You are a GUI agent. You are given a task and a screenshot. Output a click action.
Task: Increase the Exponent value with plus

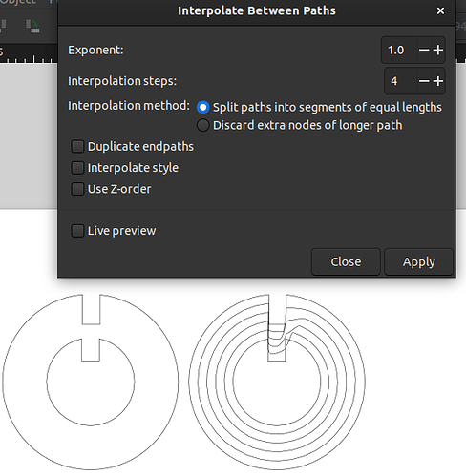(x=438, y=50)
